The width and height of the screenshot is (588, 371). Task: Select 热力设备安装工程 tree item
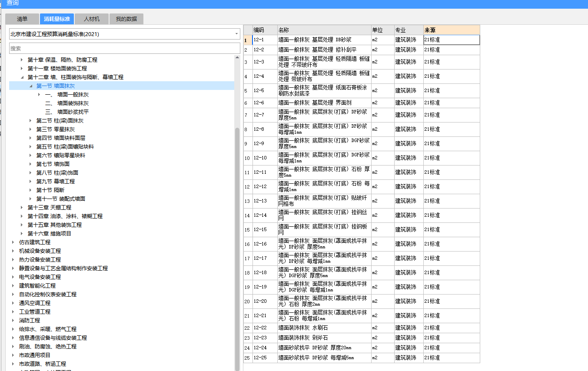(40, 260)
